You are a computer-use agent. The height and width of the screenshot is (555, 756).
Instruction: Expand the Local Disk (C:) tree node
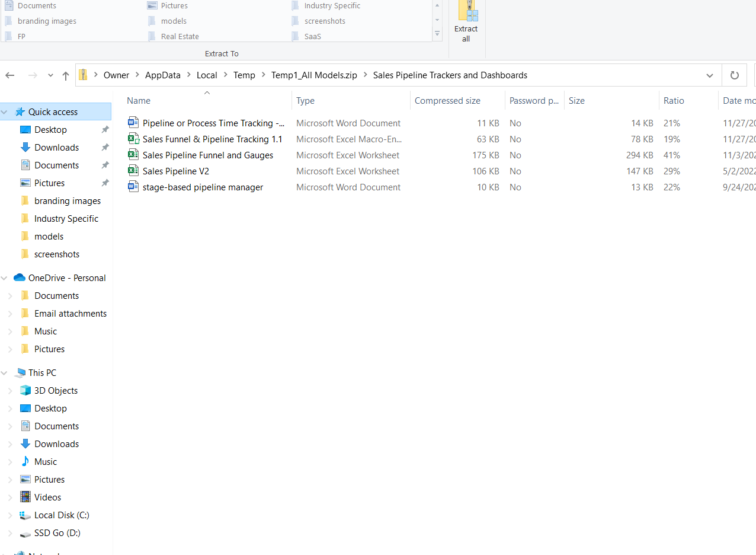(9, 515)
